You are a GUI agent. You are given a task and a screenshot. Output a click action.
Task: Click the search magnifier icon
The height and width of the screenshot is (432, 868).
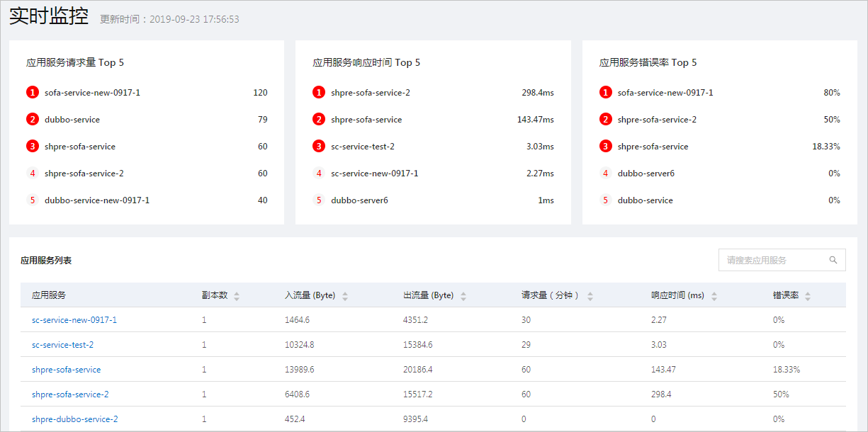pos(833,260)
